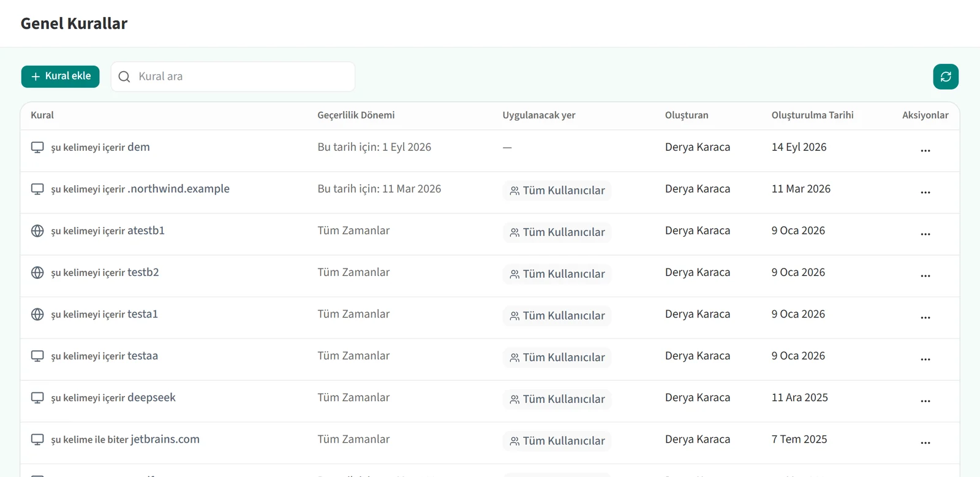Click monitor icon of dem rule
This screenshot has width=980, height=477.
[37, 148]
